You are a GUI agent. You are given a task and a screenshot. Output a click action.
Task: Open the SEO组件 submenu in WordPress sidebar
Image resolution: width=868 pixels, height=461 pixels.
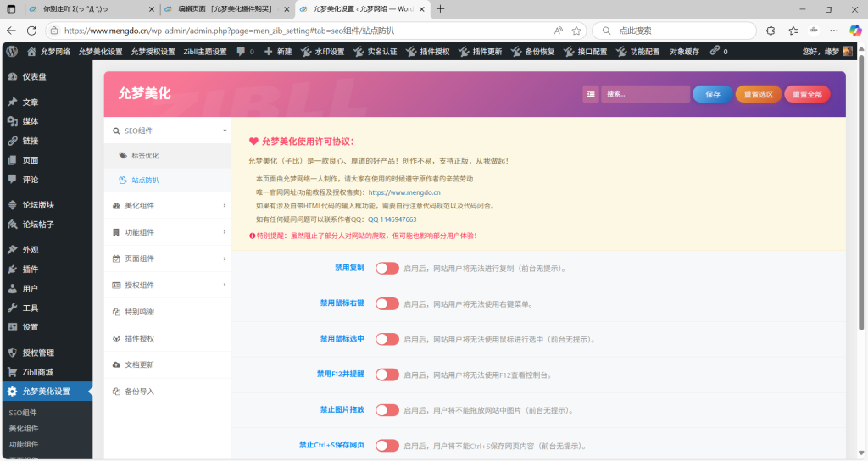23,413
